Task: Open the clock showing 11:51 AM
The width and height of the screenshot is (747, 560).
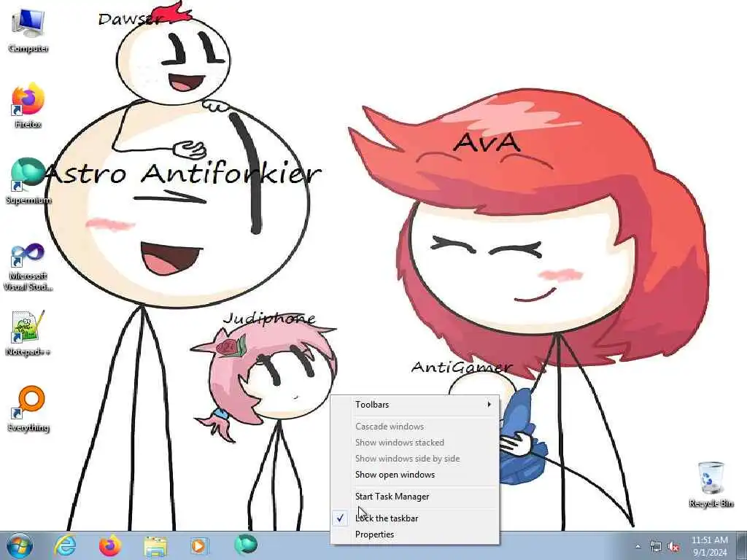Action: coord(709,545)
